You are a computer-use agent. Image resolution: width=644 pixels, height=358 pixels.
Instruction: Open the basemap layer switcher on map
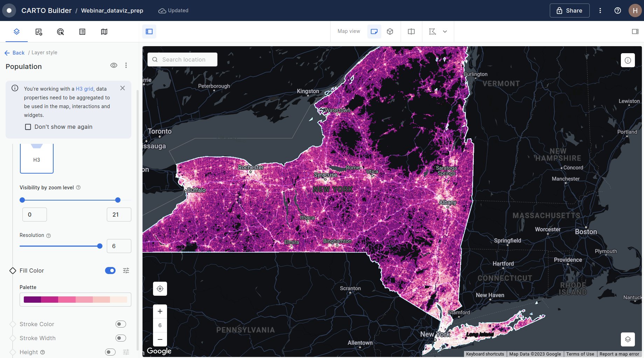[628, 339]
